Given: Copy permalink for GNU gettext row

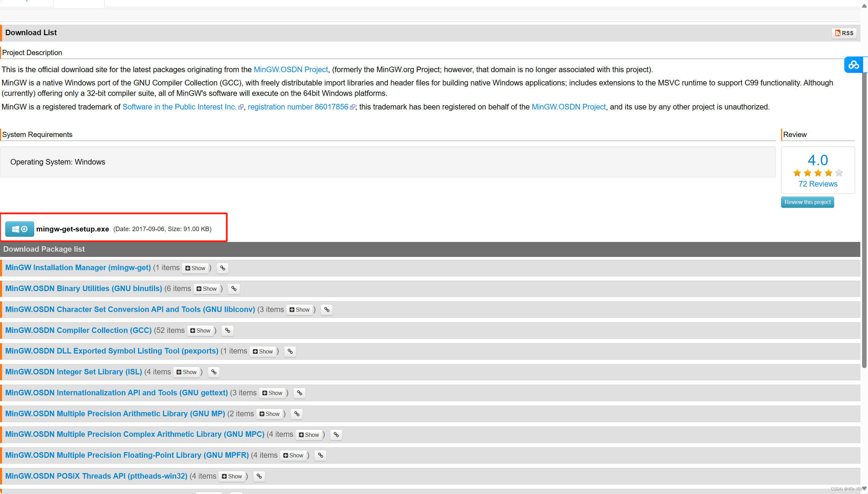Looking at the screenshot, I should [300, 393].
